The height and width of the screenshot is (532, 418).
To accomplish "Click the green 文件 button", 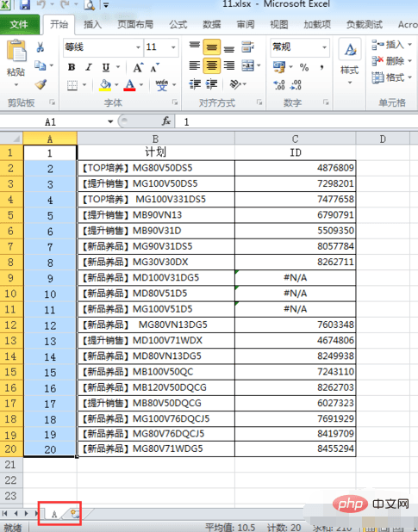I will pos(19,24).
